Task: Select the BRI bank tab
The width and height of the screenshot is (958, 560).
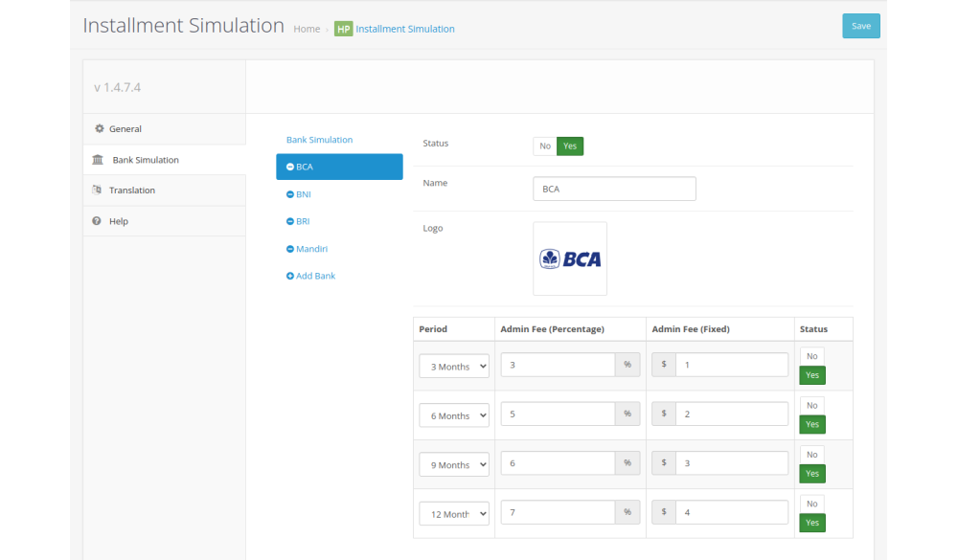Action: (x=303, y=221)
